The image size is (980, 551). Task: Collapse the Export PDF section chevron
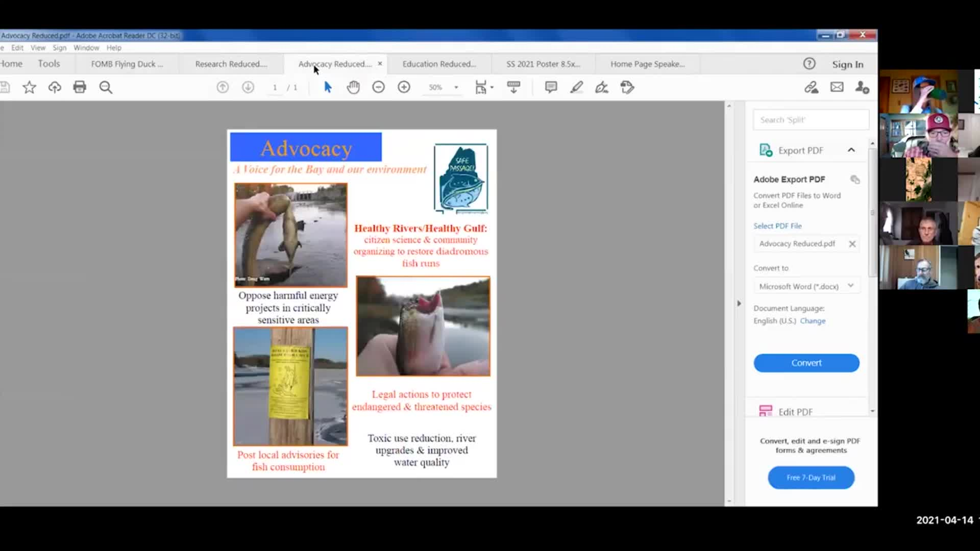851,150
